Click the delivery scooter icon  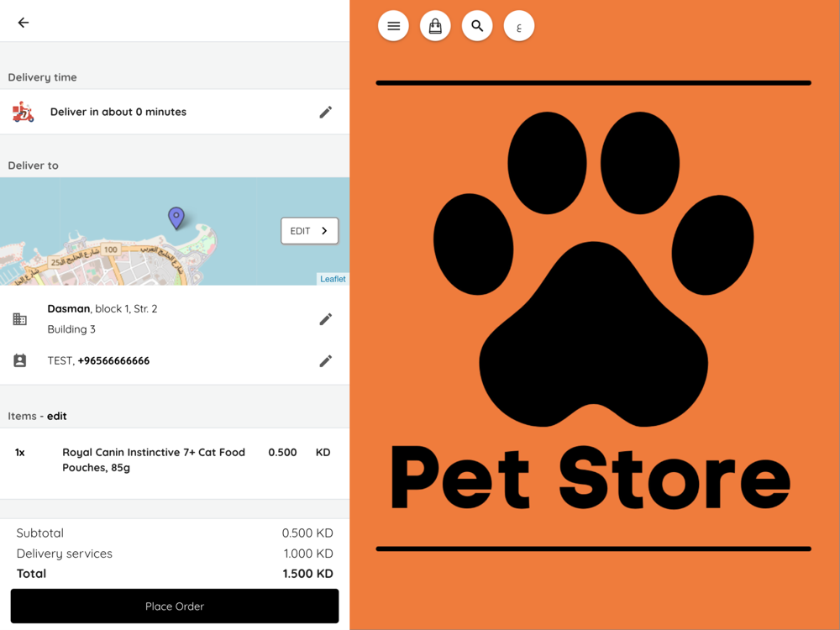[x=23, y=112]
